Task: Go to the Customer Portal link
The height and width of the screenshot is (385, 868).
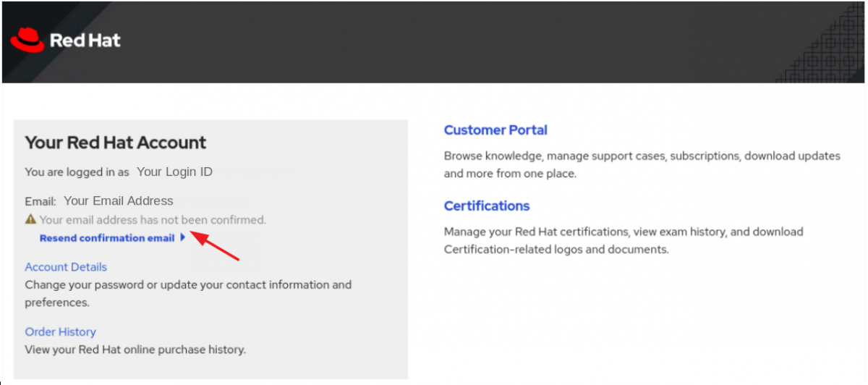Action: click(x=495, y=130)
